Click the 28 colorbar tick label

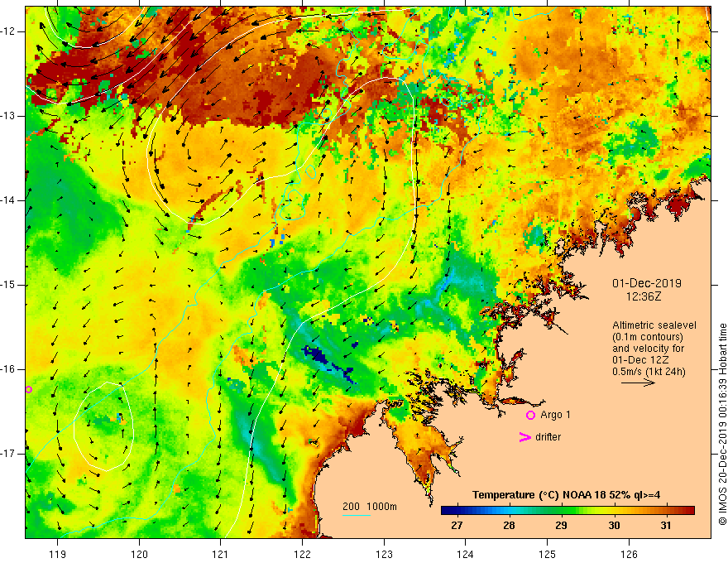[509, 526]
